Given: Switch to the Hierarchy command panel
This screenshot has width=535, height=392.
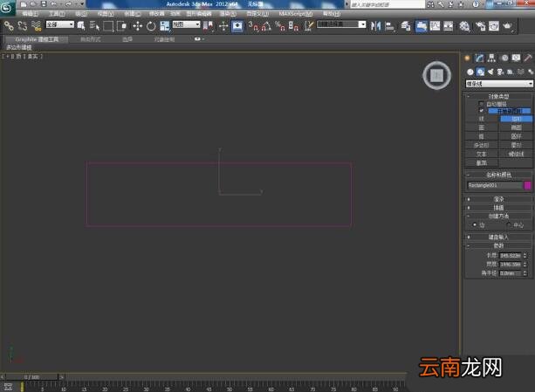Looking at the screenshot, I should (491, 58).
